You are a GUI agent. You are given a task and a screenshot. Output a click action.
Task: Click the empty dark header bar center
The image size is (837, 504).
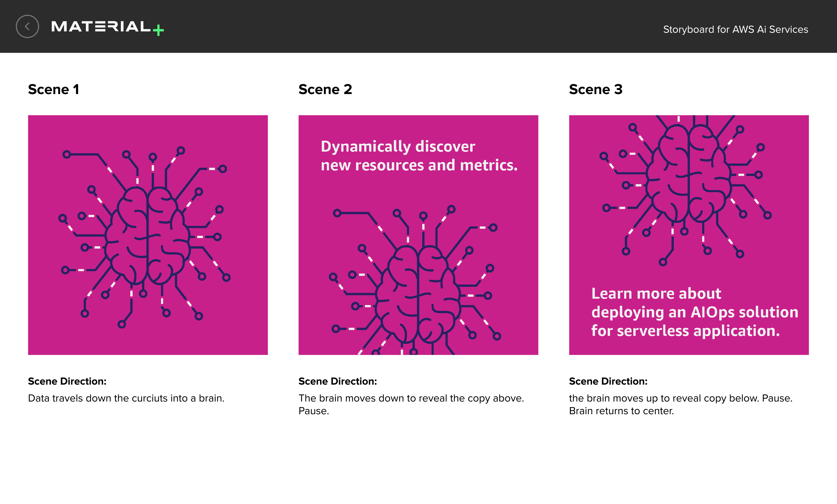[408, 26]
